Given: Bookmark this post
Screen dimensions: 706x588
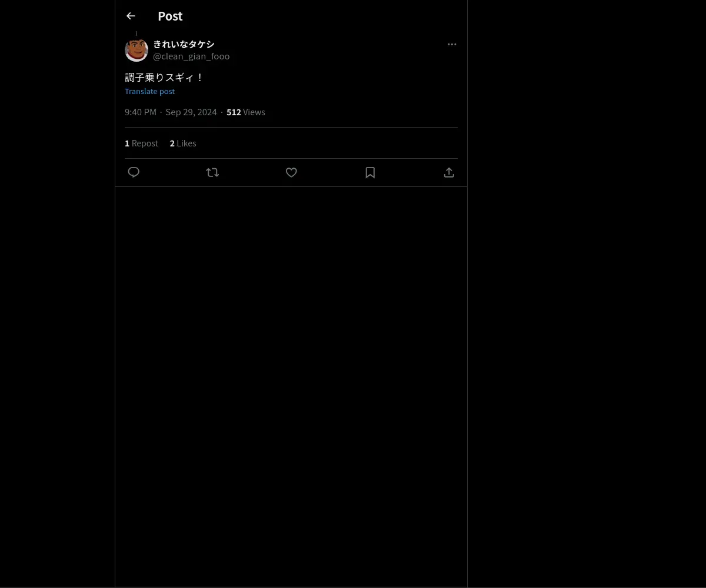Looking at the screenshot, I should [370, 172].
